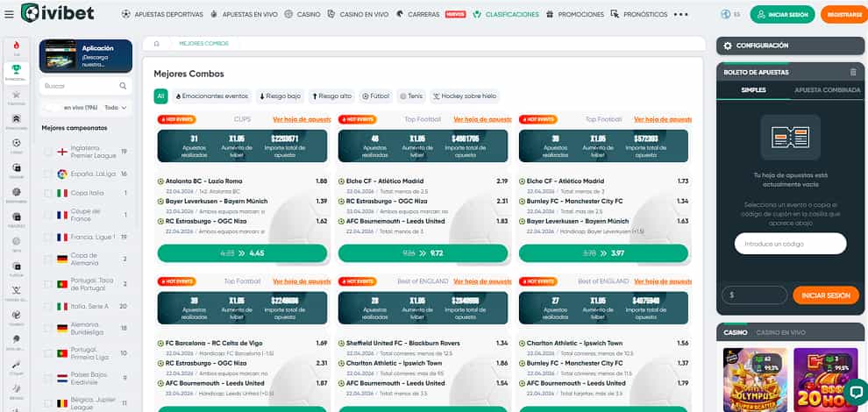Open the Todo time filter dropdown
Screen dimensions: 868x412
[116, 108]
